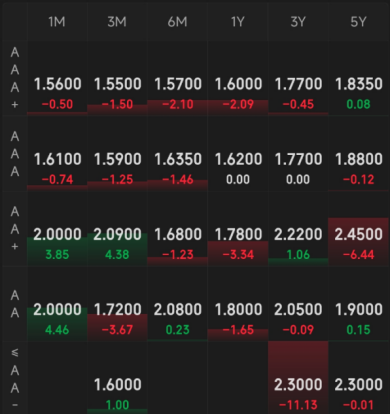
Task: Click the 5Y tenor header
Action: point(358,22)
